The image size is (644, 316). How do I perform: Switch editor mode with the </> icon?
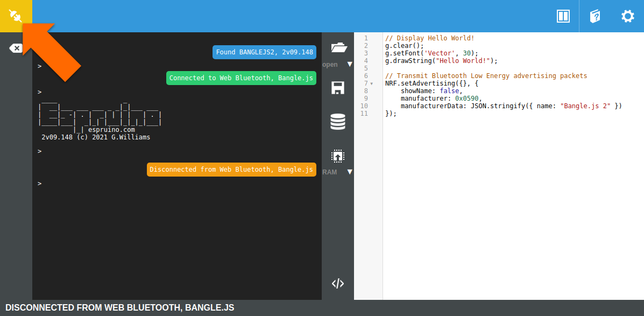click(338, 284)
